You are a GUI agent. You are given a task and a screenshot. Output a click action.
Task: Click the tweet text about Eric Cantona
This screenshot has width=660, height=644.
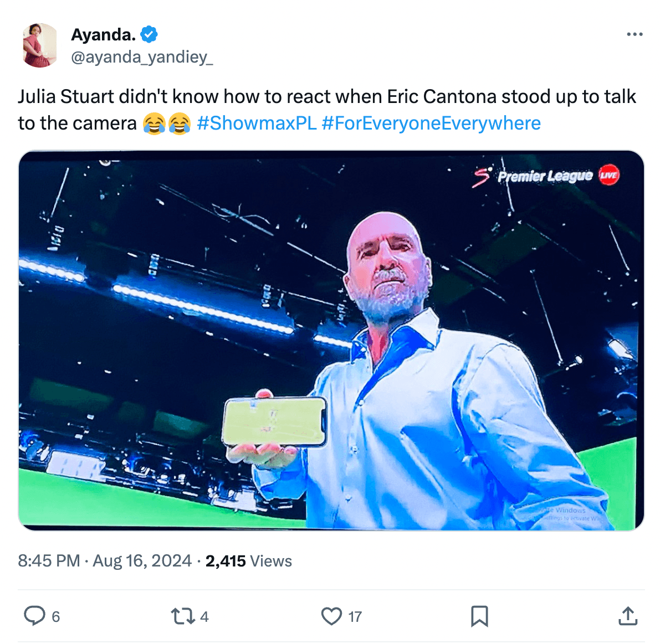pyautogui.click(x=327, y=97)
